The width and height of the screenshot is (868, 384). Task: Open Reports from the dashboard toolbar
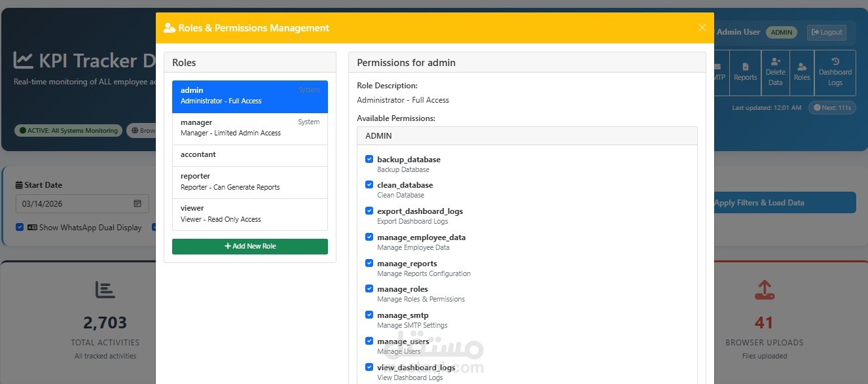click(745, 72)
